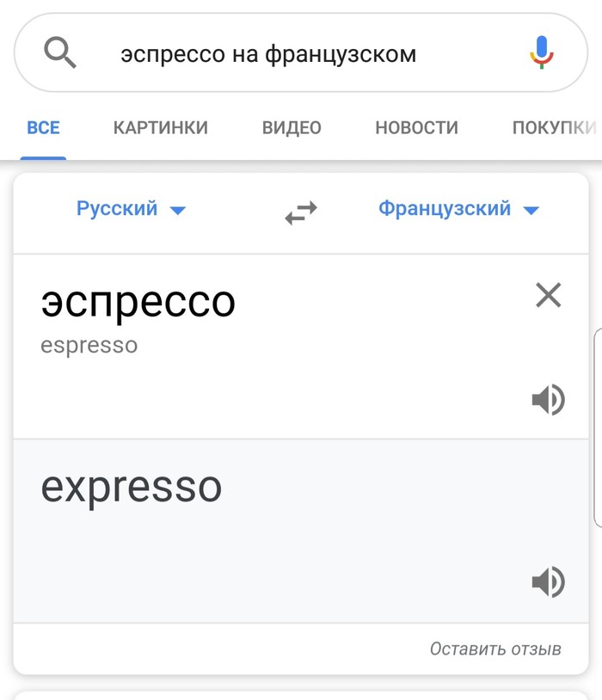This screenshot has width=602, height=700.
Task: Tap the espresso transliteration text
Action: pos(89,346)
